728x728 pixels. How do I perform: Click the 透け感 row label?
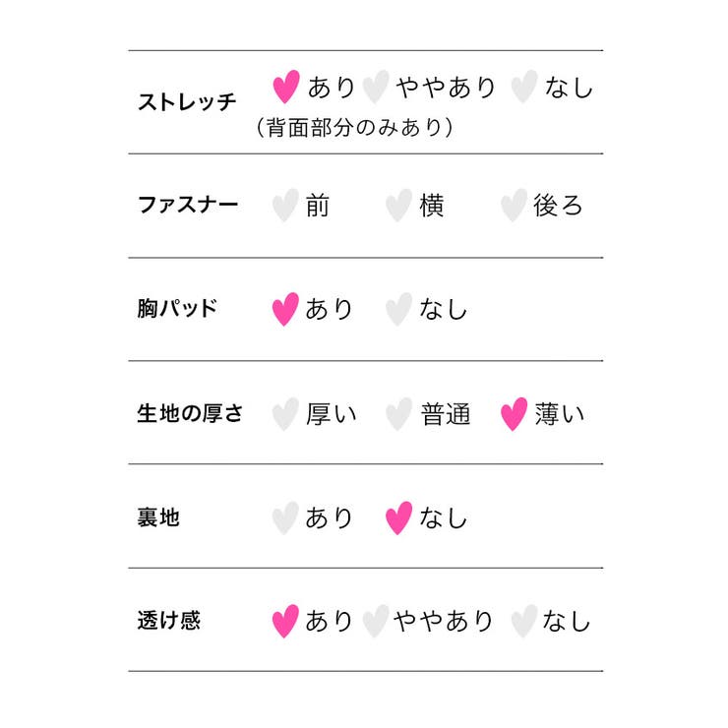coord(168,621)
